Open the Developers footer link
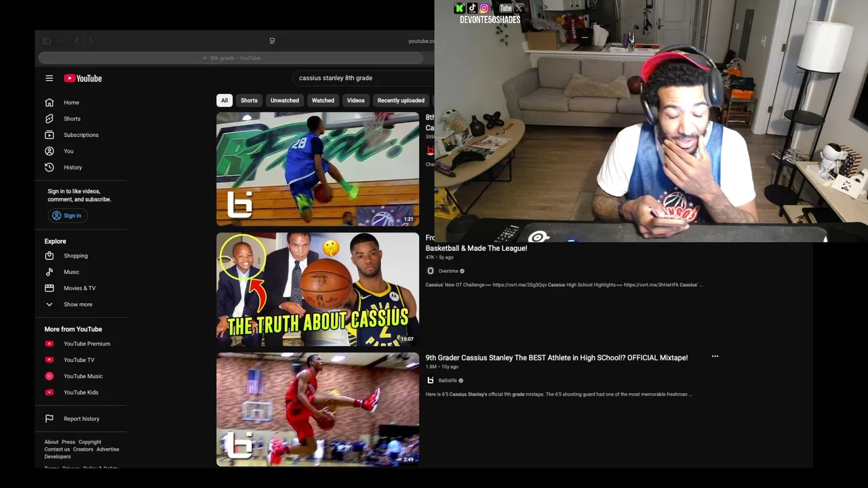 (58, 457)
